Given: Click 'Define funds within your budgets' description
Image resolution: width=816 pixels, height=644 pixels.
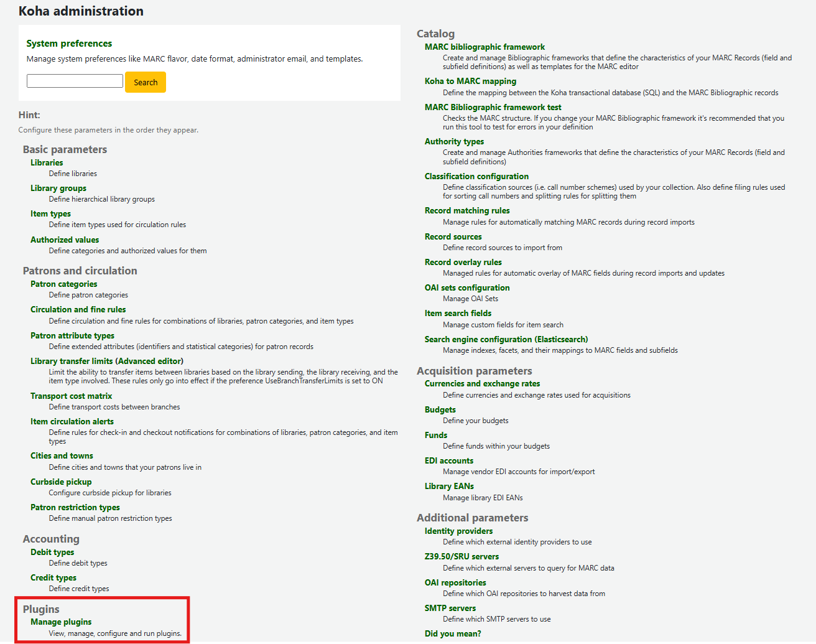Looking at the screenshot, I should 496,446.
